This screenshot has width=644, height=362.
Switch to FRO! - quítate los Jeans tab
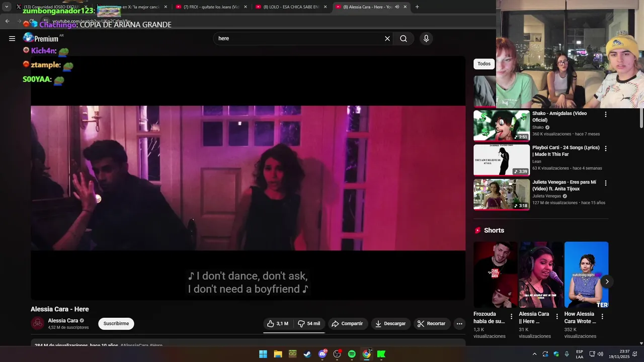click(x=212, y=7)
